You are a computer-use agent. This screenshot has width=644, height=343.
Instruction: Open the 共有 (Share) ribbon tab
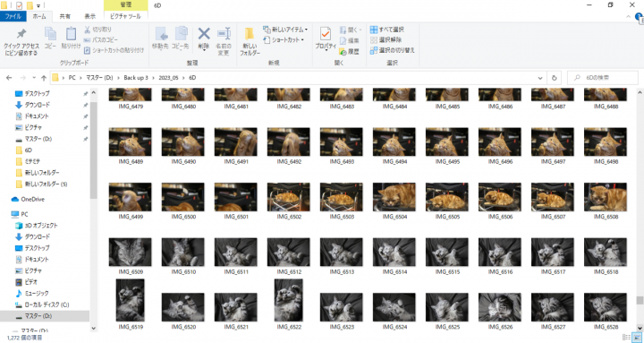[x=65, y=16]
